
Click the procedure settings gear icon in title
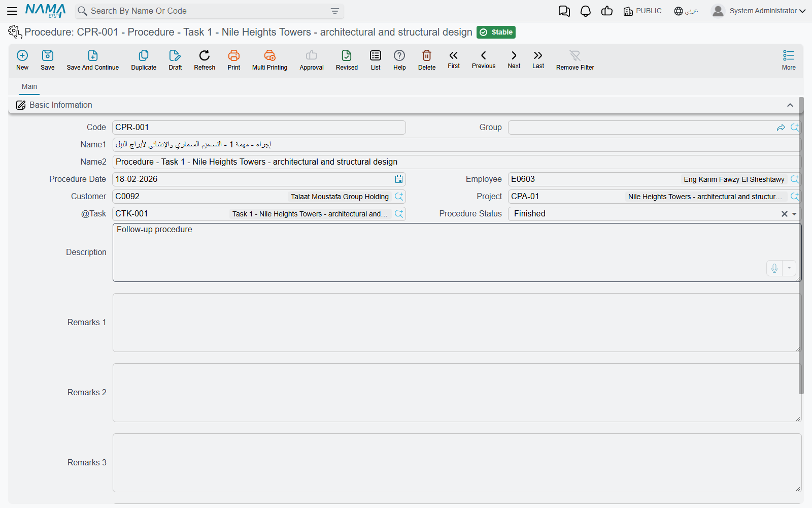point(15,32)
